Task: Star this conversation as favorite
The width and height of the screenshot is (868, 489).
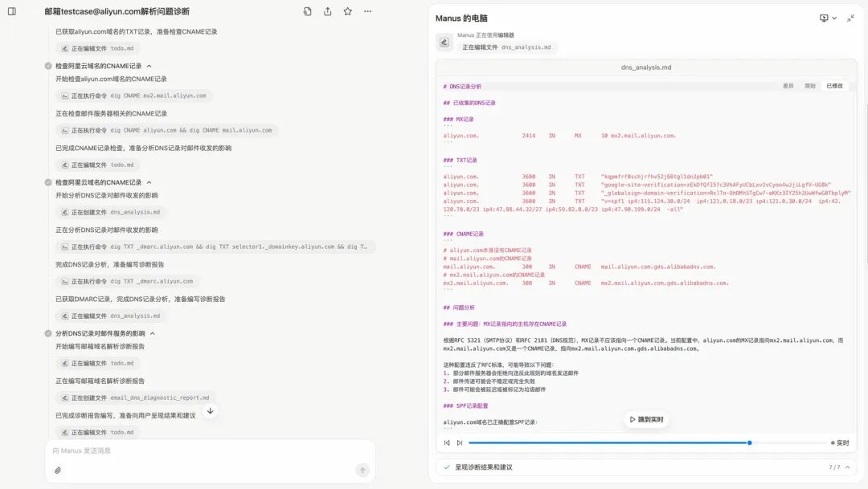Action: [348, 11]
